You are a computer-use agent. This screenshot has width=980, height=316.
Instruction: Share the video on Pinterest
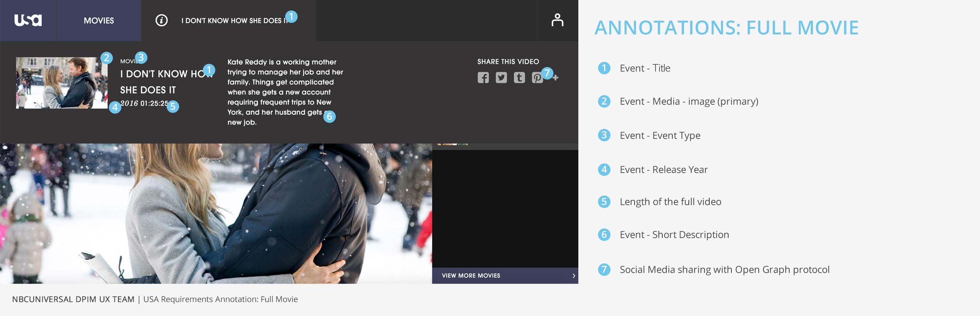click(536, 78)
